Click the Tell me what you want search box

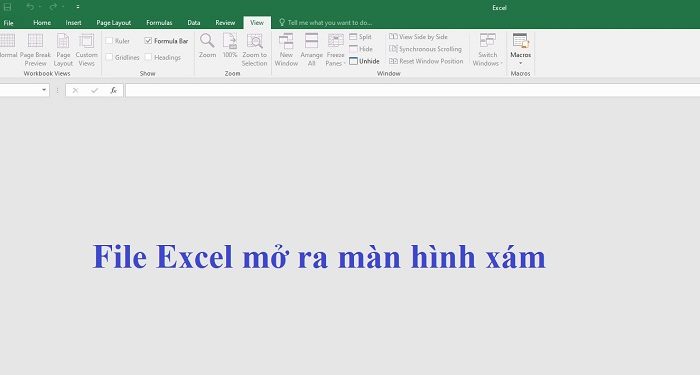click(x=326, y=23)
